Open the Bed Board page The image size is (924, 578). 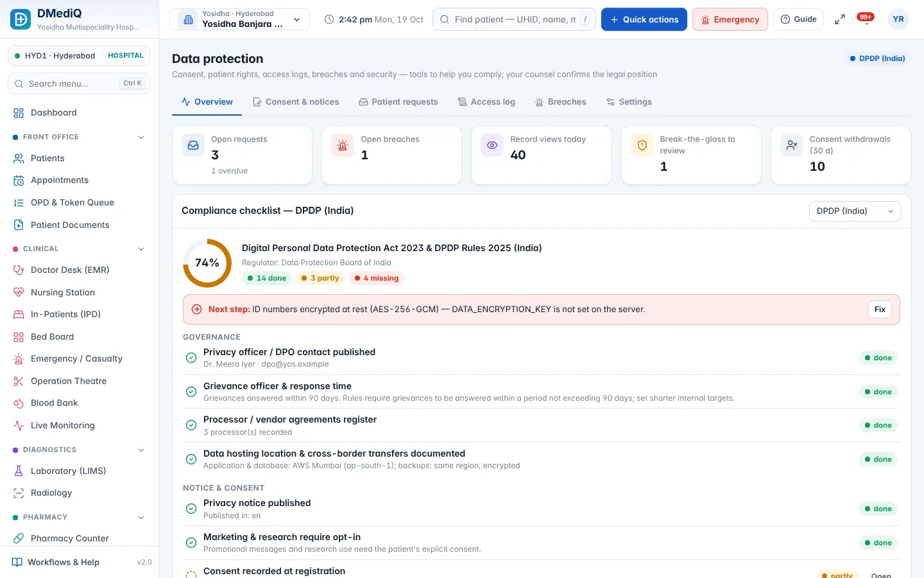point(80,337)
